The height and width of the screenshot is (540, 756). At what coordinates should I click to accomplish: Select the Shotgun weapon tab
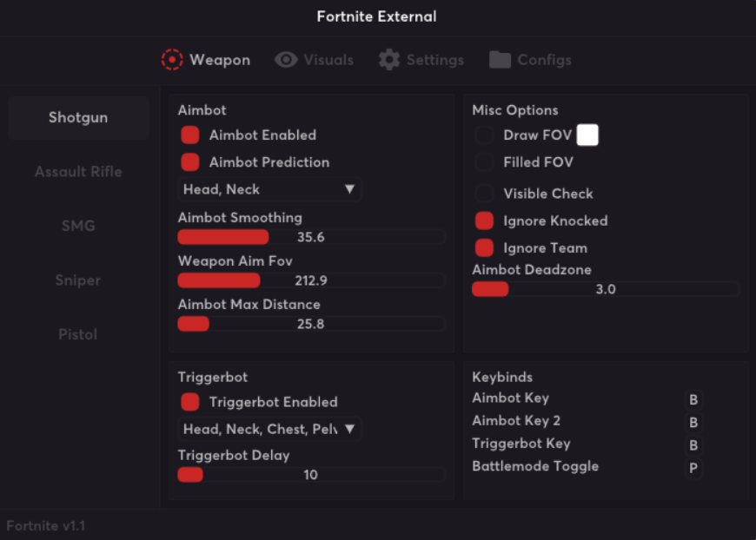tap(78, 117)
